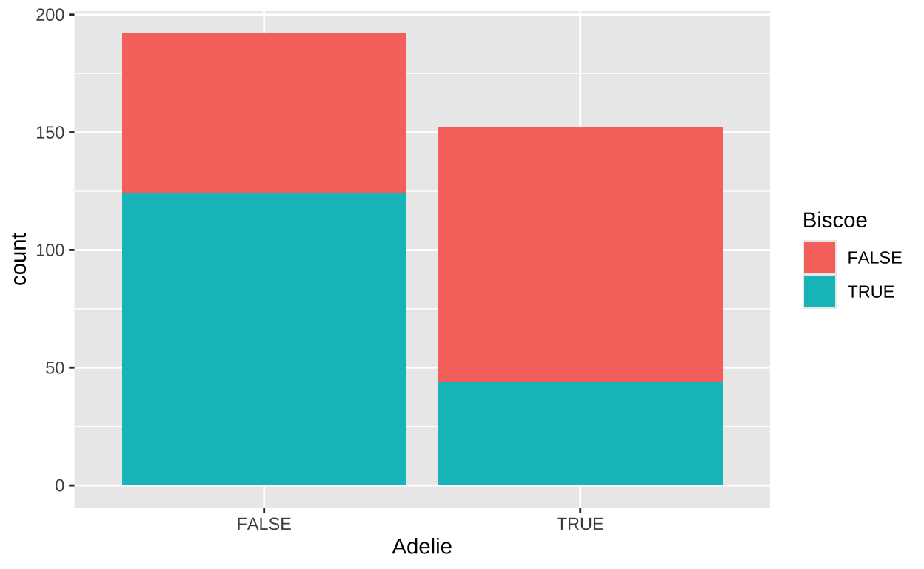Click the red segment of the Adelie FALSE bar

[264, 113]
